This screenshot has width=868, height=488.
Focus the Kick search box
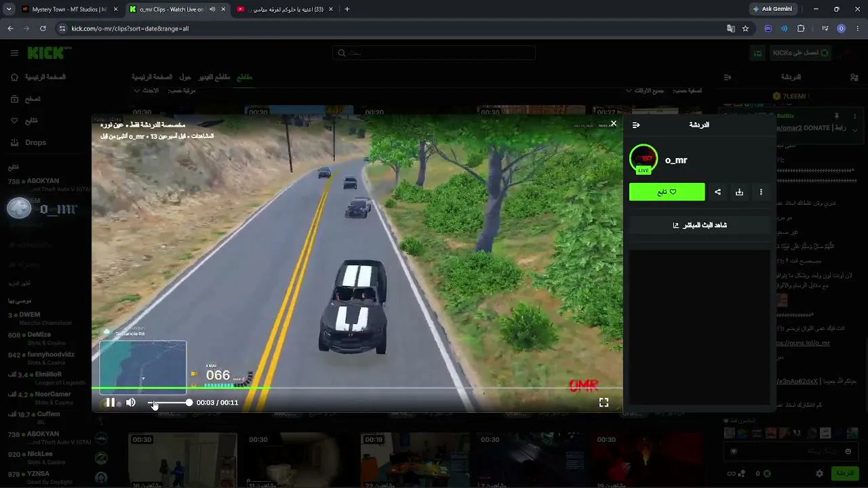click(x=434, y=53)
